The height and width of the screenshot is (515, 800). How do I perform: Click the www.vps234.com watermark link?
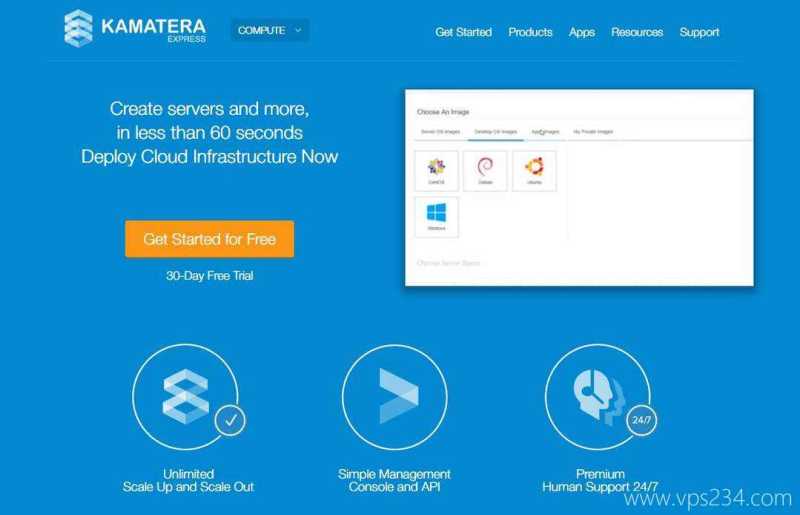click(707, 497)
